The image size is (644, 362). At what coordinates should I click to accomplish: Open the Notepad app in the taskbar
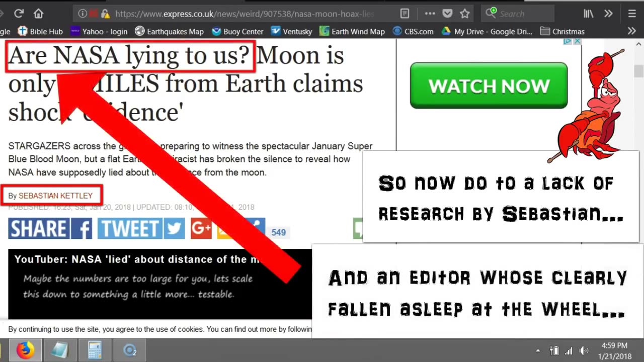coord(60,350)
